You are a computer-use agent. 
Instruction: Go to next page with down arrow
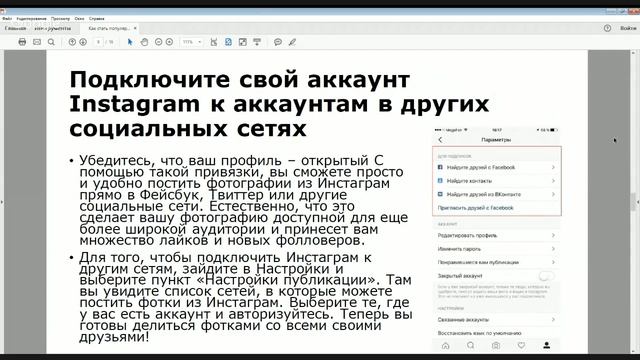pos(83,42)
